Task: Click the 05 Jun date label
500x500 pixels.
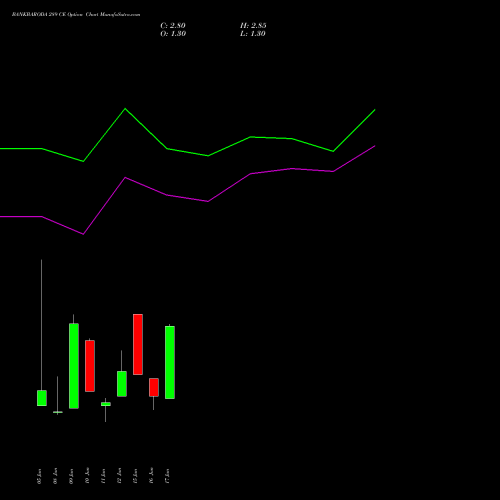Action: click(39, 476)
